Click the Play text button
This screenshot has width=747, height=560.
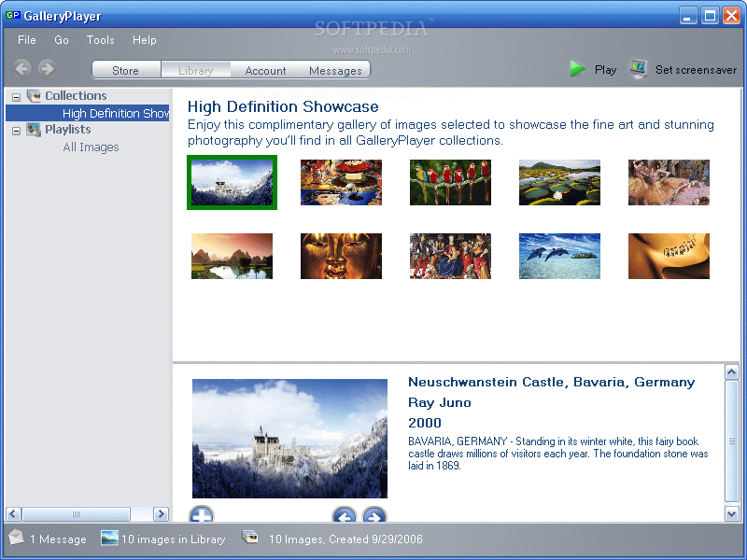605,70
